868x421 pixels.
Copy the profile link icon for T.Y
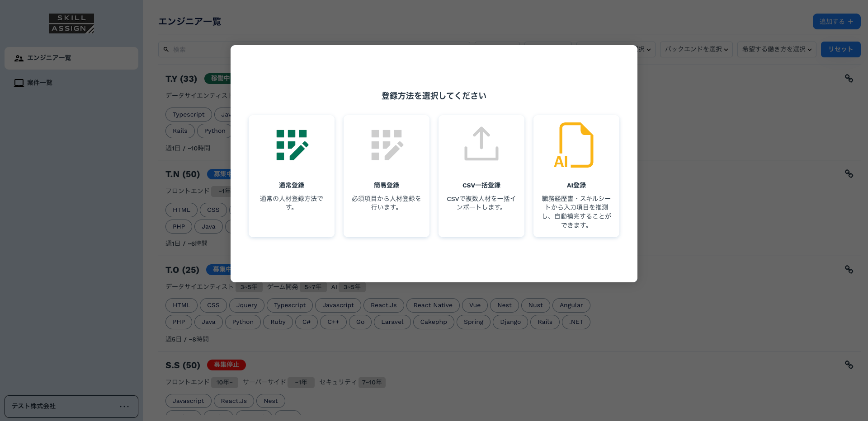point(849,79)
